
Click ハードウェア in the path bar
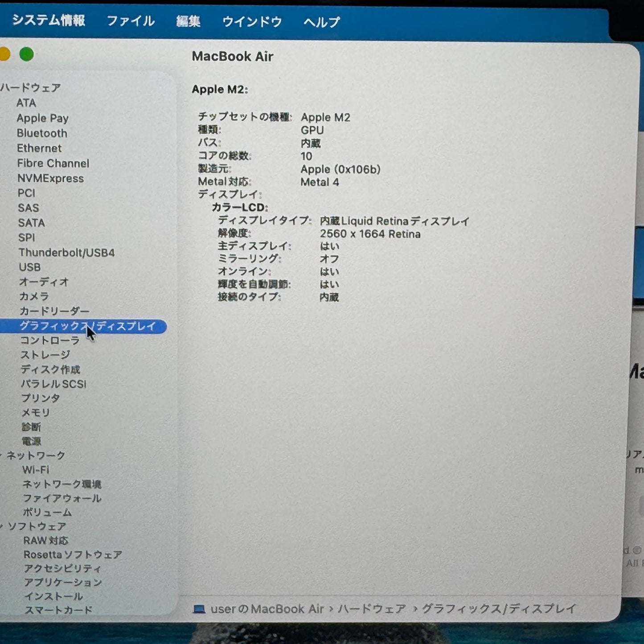[x=372, y=609]
